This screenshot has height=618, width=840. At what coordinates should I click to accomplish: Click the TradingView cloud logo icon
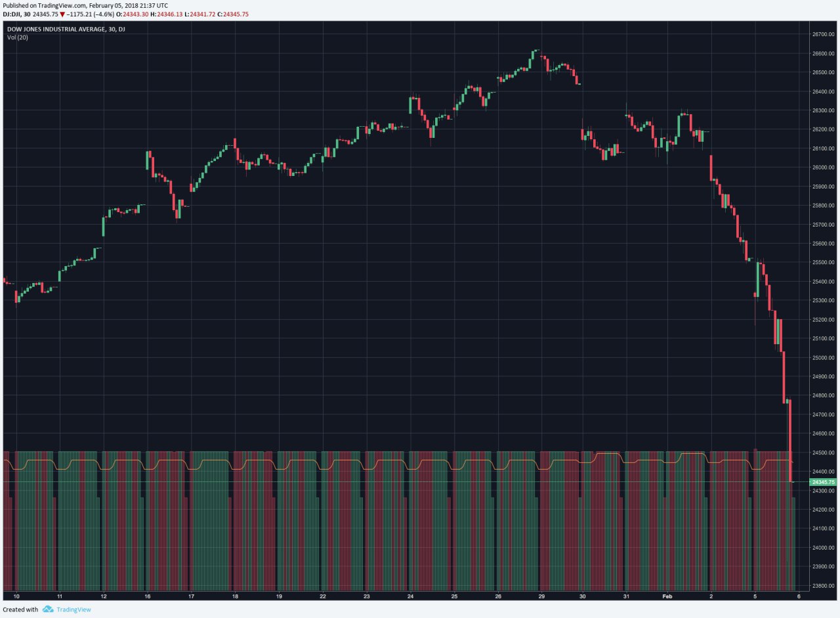click(48, 609)
